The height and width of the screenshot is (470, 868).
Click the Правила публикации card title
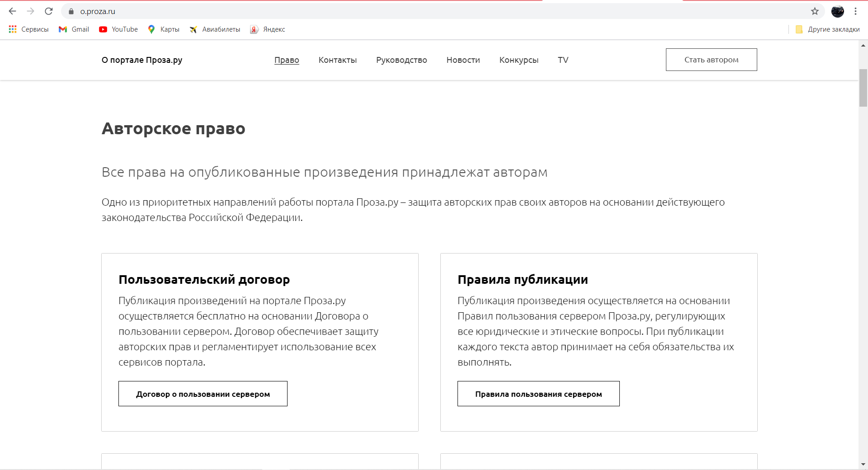click(x=523, y=280)
